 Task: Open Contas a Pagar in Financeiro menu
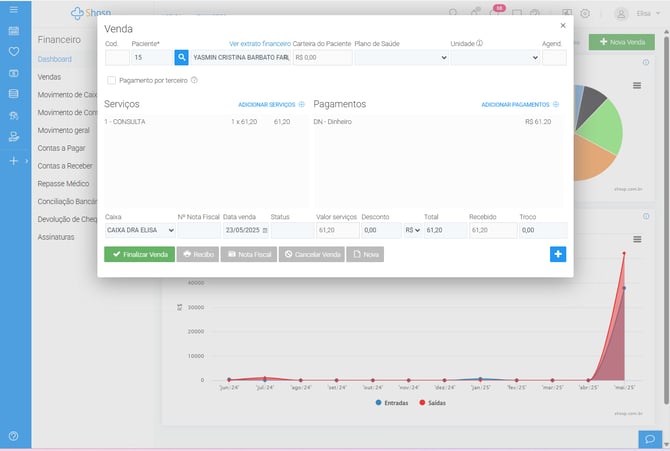(62, 148)
